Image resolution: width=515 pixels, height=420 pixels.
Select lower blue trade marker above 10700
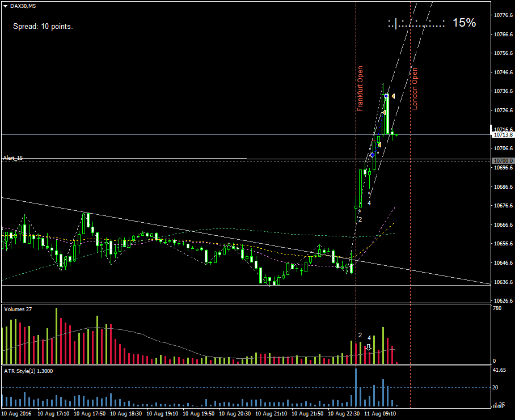tap(372, 155)
